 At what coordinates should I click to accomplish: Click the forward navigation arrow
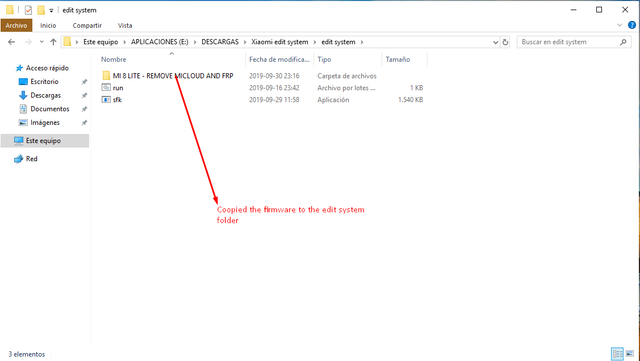click(28, 42)
